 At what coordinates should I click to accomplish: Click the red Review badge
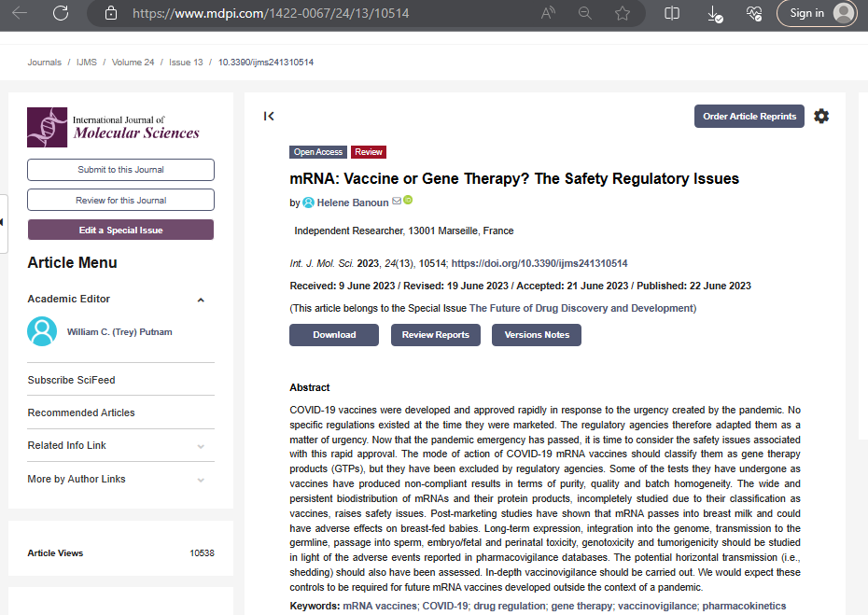tap(368, 152)
